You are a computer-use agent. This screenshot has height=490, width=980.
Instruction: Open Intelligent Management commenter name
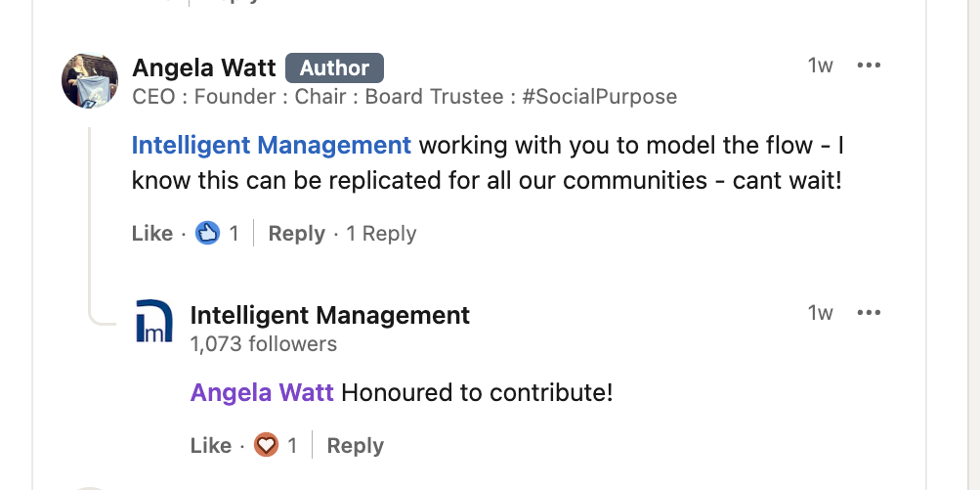coord(329,315)
